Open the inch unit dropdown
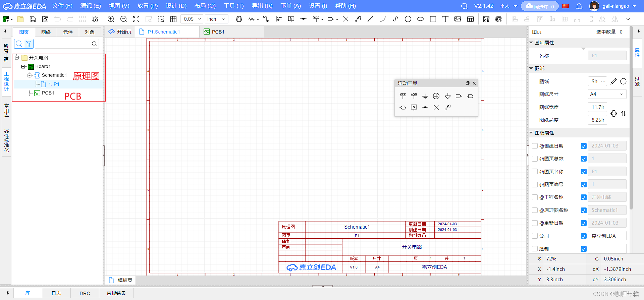Viewport: 644px width, 300px height. click(x=217, y=19)
